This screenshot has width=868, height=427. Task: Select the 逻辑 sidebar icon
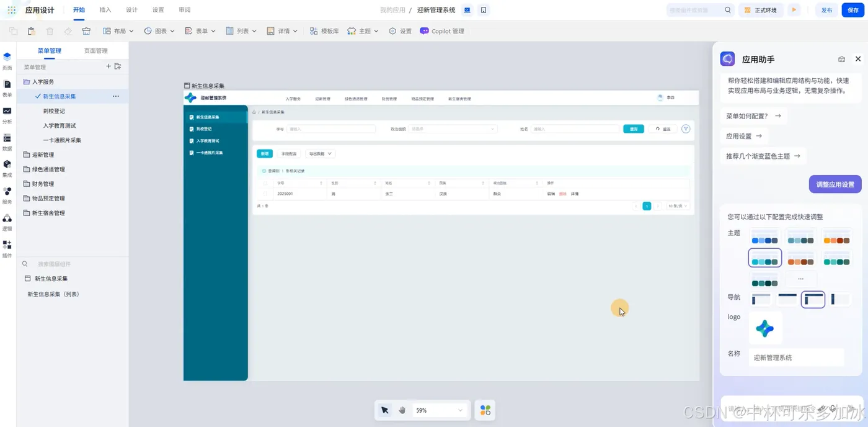(7, 222)
